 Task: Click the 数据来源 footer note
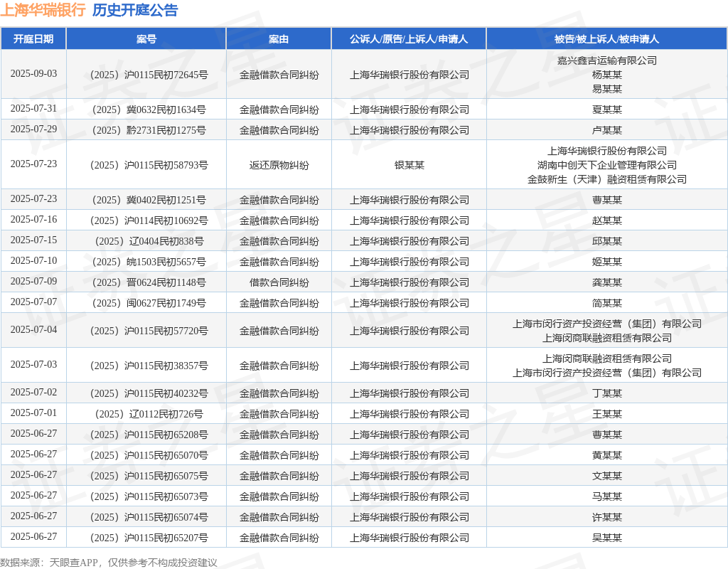click(x=109, y=563)
